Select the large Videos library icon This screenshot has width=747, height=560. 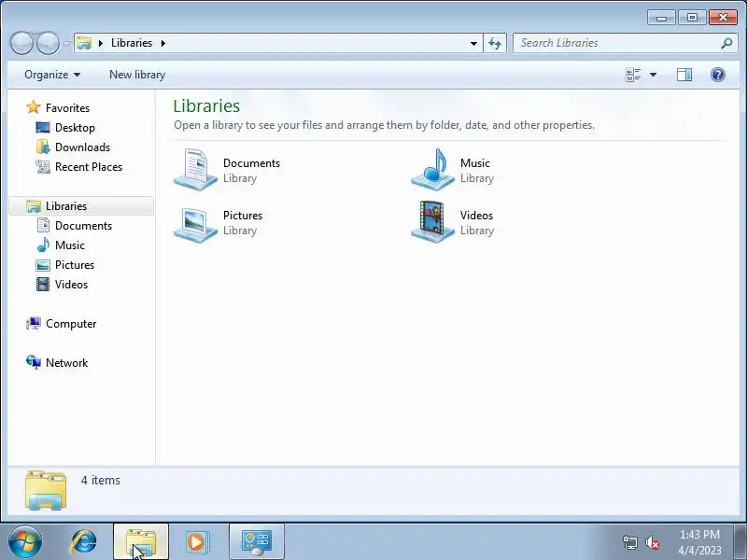point(433,222)
